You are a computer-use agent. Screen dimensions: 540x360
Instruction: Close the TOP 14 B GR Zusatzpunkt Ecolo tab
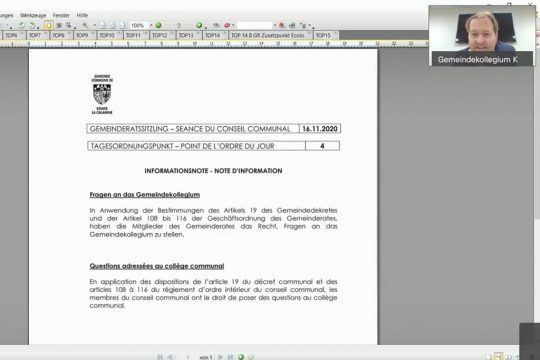[309, 33]
